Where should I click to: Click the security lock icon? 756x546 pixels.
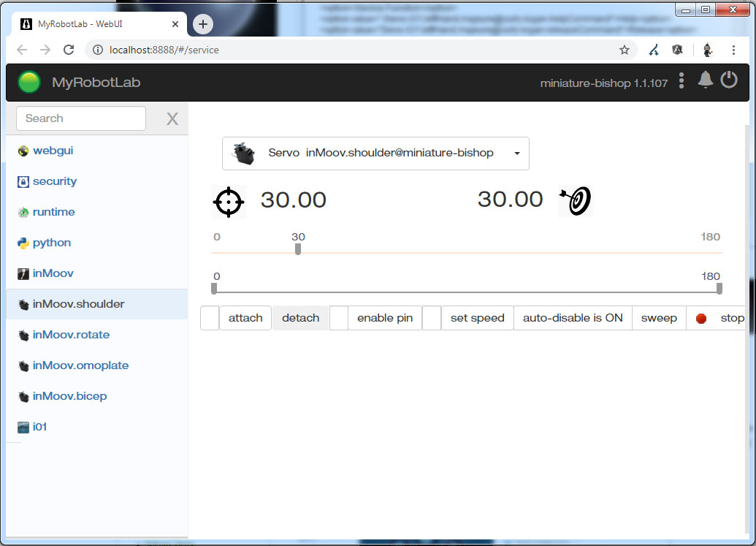click(x=23, y=182)
